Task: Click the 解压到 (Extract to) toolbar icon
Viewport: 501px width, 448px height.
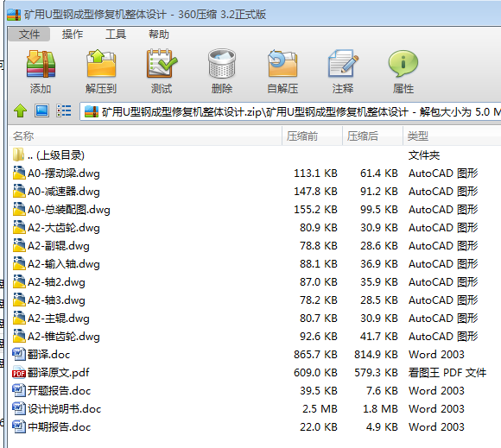Action: point(101,64)
